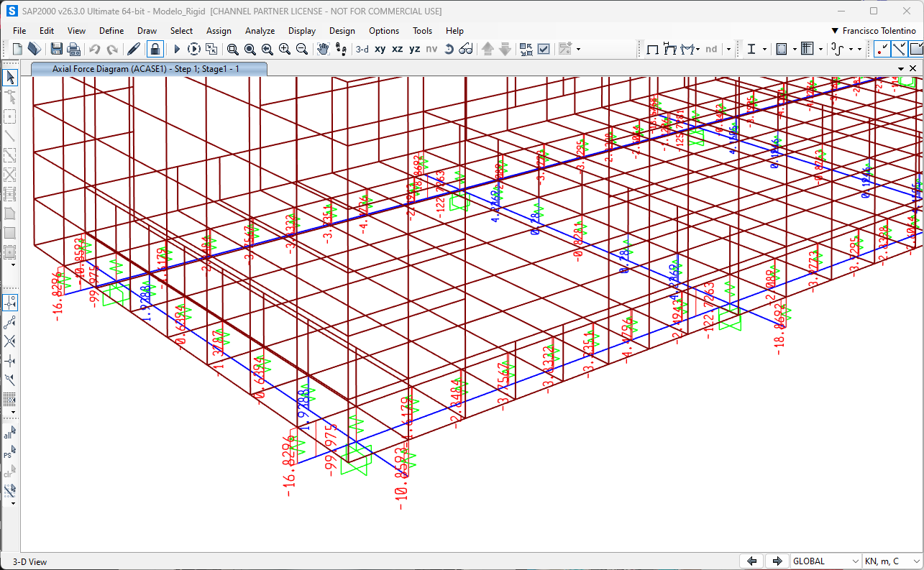Select the Pan tool

pos(322,48)
